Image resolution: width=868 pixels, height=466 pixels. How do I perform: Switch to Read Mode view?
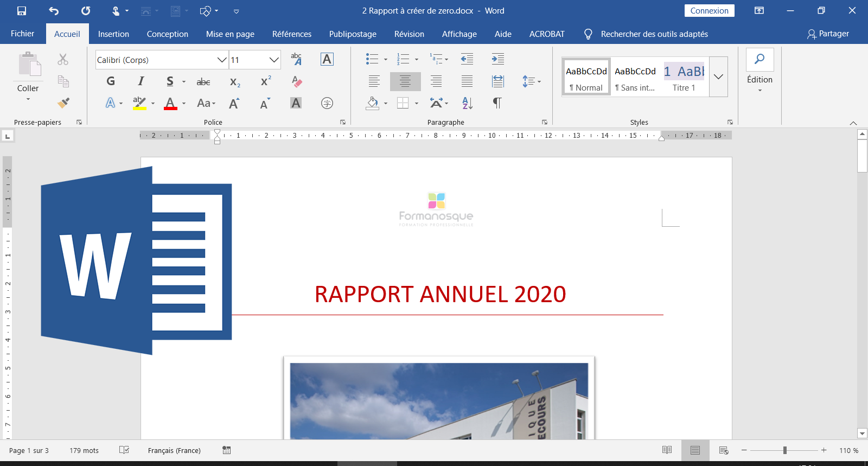click(x=667, y=450)
